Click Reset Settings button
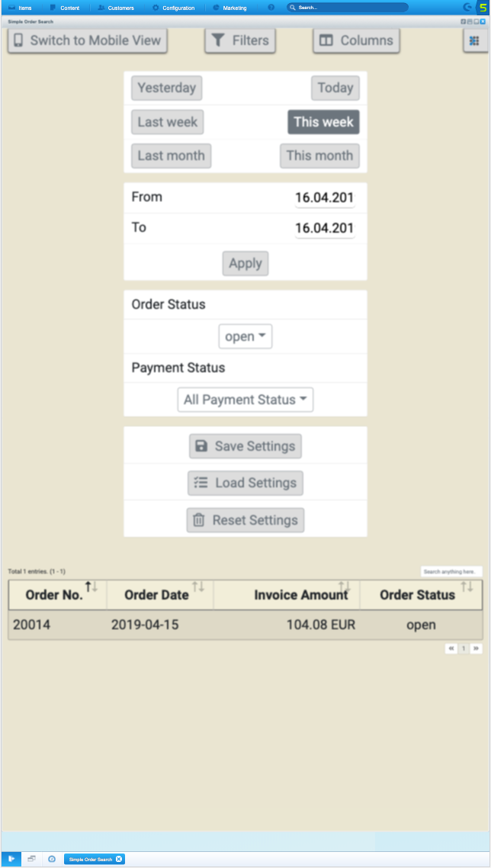 tap(245, 520)
